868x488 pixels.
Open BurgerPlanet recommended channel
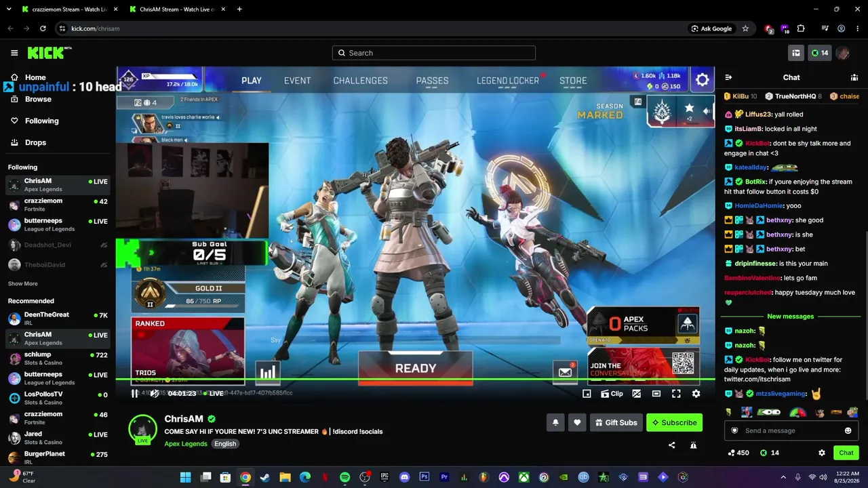[58, 457]
